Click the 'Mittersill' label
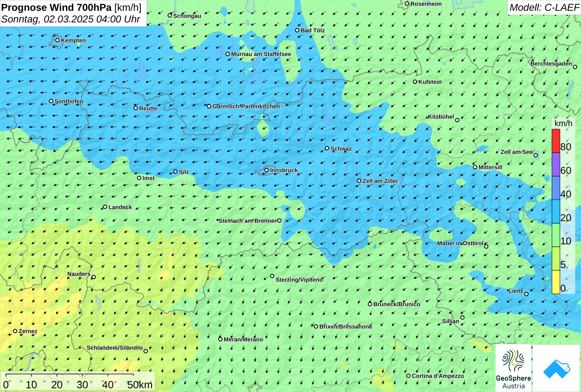The height and width of the screenshot is (392, 581). pyautogui.click(x=491, y=167)
